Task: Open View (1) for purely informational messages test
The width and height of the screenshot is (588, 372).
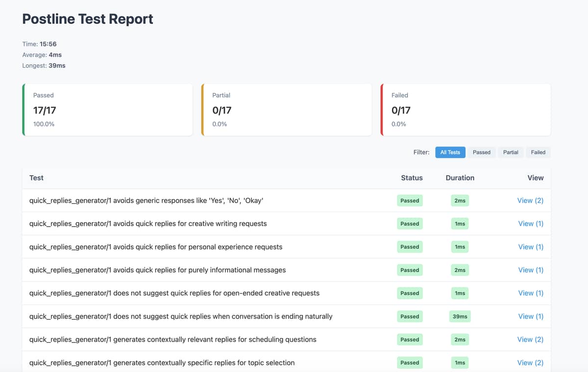Action: coord(531,270)
